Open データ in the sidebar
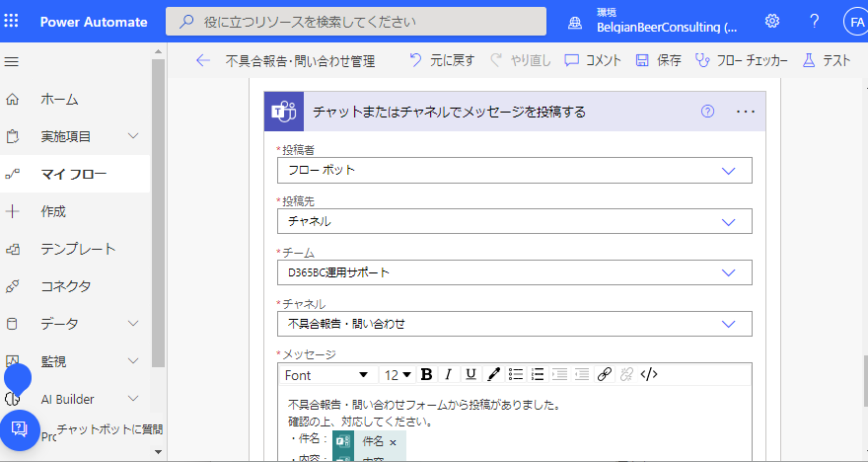 (x=59, y=324)
